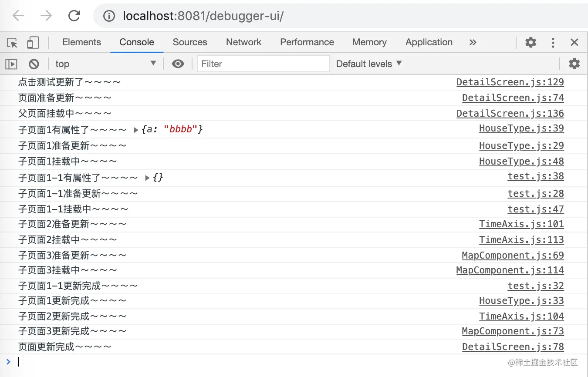Screen dimensions: 588x377
Task: Open DevTools settings gear in the tab bar
Action: [531, 42]
